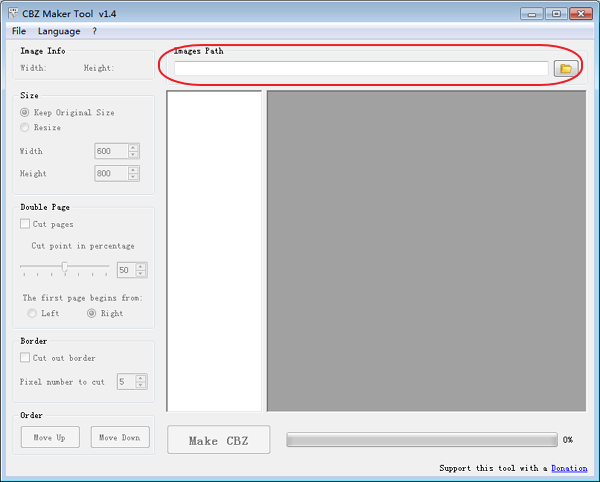Minimize the CBZ Maker Tool window
This screenshot has height=482, width=600.
pos(532,14)
